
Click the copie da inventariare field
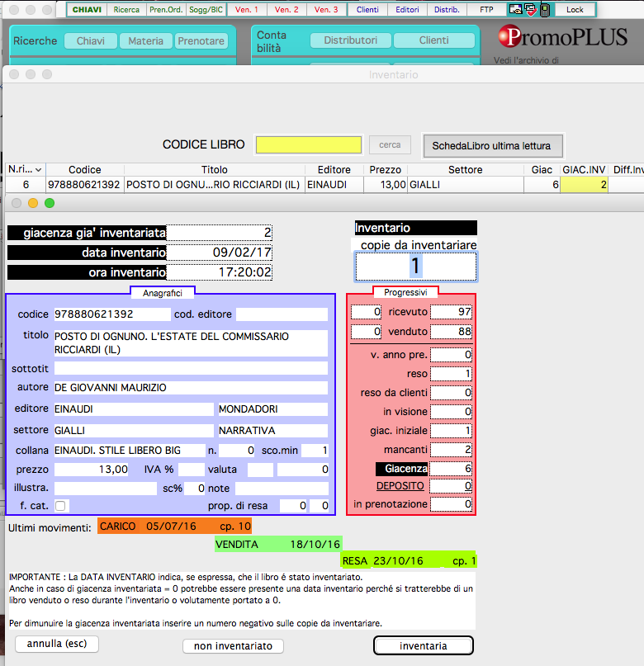click(415, 267)
